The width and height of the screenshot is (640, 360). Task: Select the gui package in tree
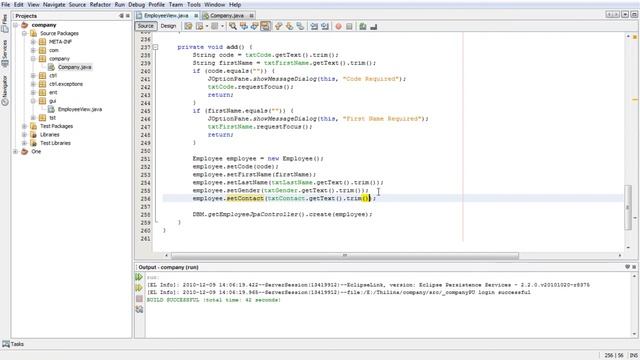pos(53,101)
